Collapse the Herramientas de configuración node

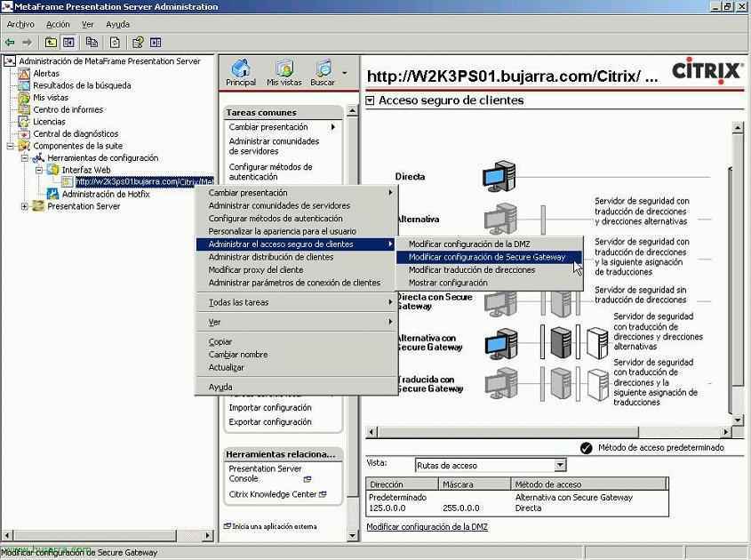click(x=24, y=158)
